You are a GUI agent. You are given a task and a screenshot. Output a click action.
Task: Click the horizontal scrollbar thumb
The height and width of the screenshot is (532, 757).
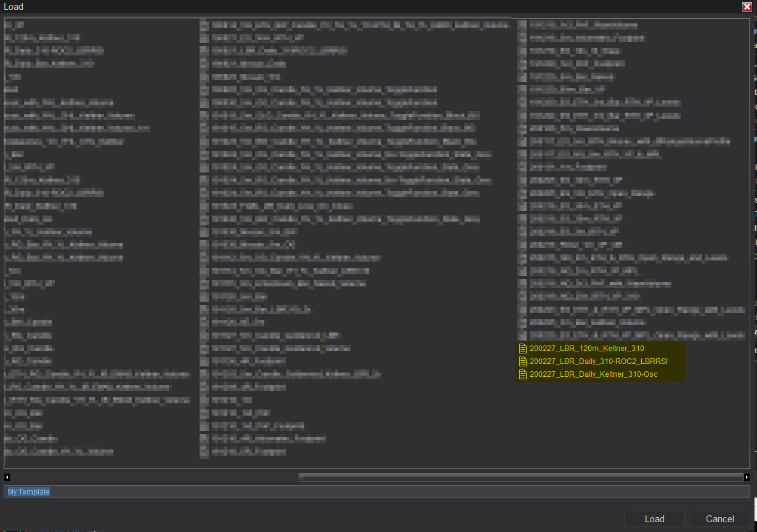click(x=521, y=477)
